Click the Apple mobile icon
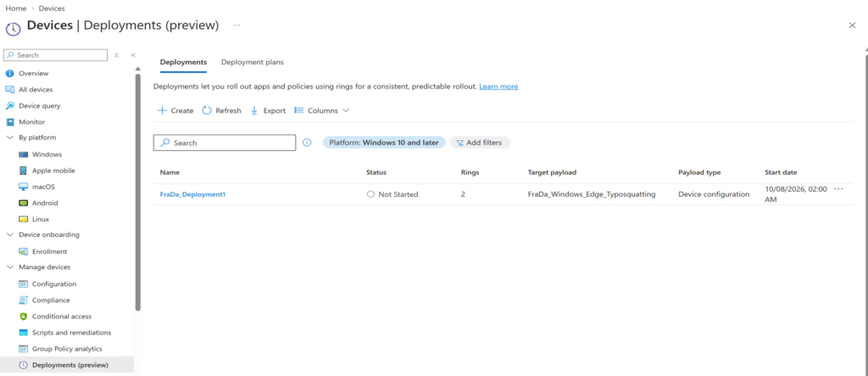 click(x=23, y=171)
